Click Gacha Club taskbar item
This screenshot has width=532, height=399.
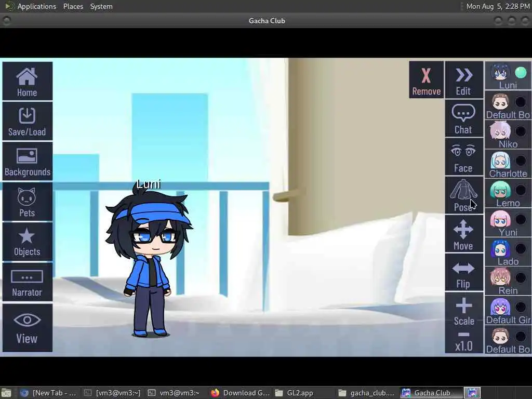point(430,393)
